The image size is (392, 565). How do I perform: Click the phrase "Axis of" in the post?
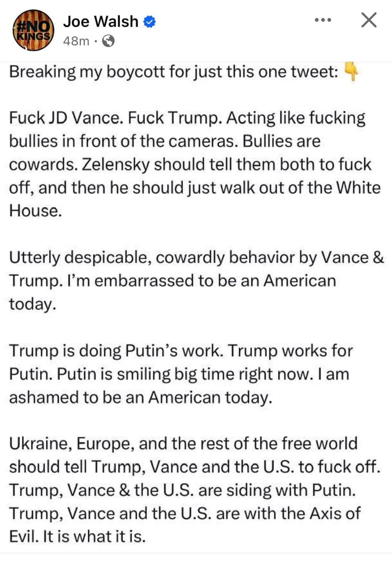tap(335, 513)
